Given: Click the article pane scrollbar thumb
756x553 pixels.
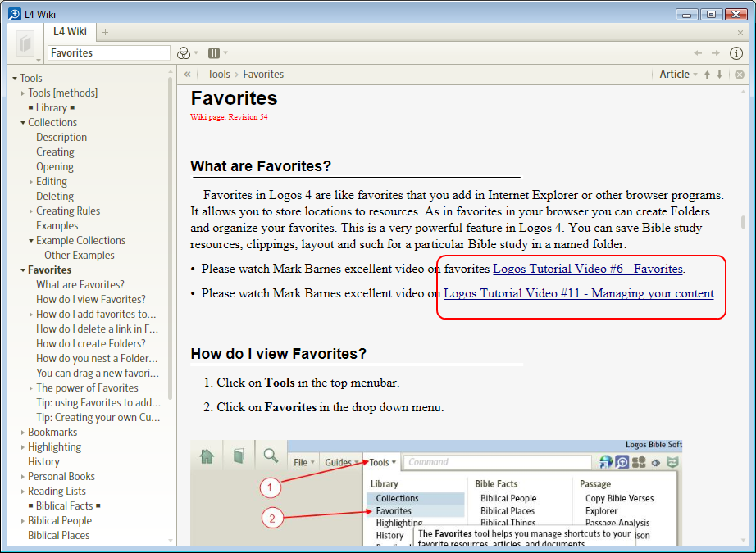Looking at the screenshot, I should 743,222.
